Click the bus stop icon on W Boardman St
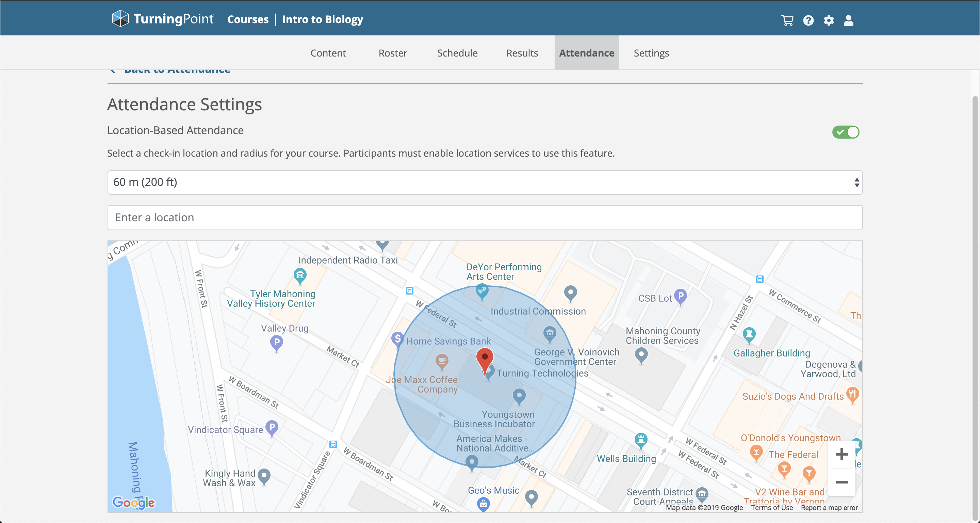The height and width of the screenshot is (523, 980). click(333, 444)
